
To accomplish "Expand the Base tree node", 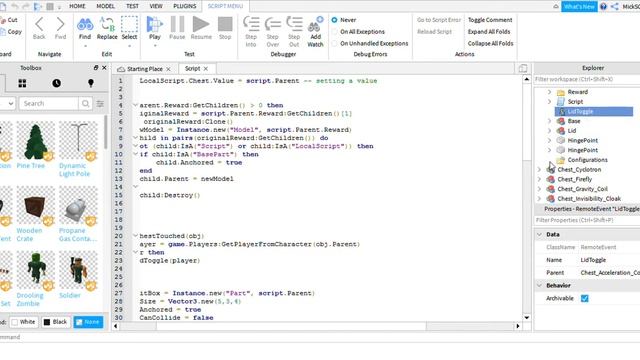I will 549,121.
